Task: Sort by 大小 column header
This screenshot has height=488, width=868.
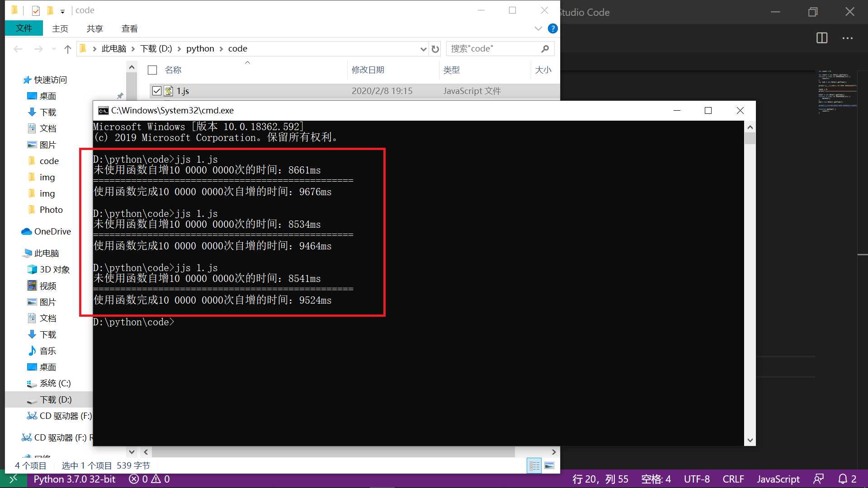Action: click(543, 70)
